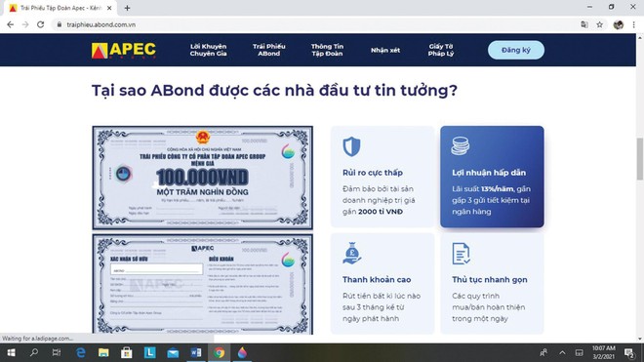The width and height of the screenshot is (644, 362).
Task: Click the scrollbar down arrow
Action: pyautogui.click(x=639, y=339)
